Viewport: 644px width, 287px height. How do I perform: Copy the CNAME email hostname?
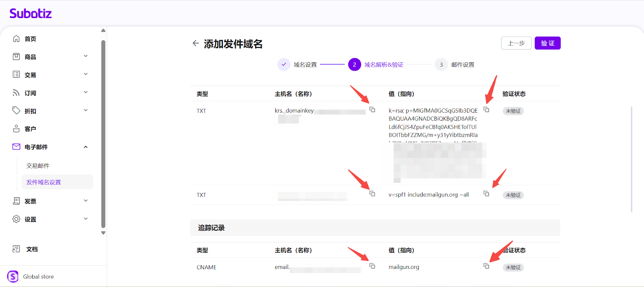[372, 266]
